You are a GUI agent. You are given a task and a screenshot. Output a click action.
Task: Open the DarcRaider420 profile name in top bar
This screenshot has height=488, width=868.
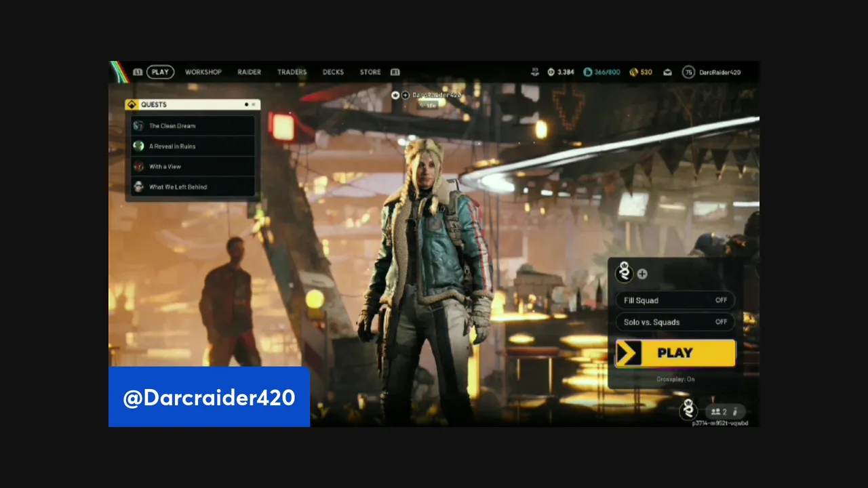click(719, 72)
